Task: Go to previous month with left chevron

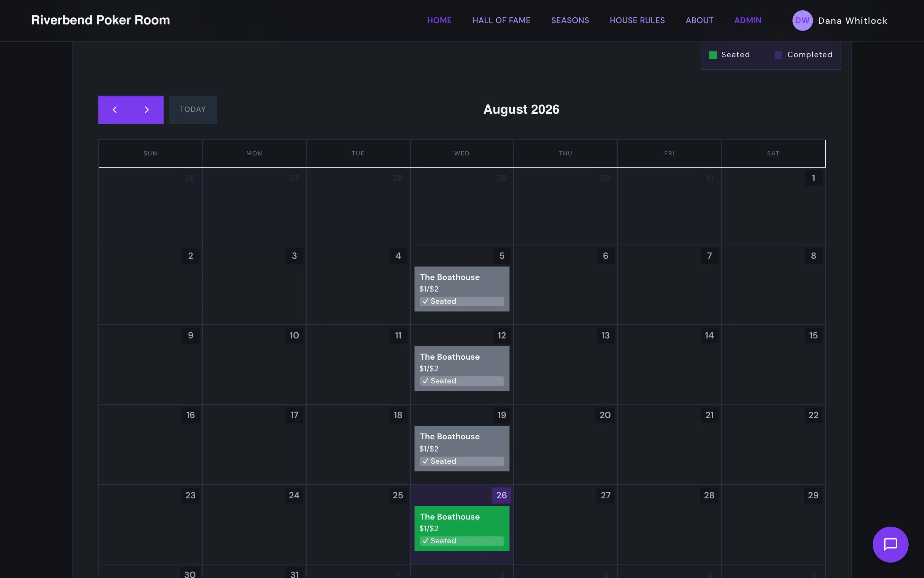Action: coord(115,110)
